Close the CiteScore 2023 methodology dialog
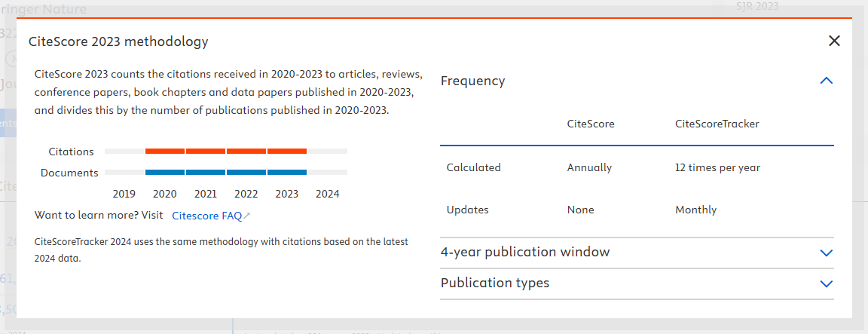Screen dimensions: 868x334 [834, 41]
